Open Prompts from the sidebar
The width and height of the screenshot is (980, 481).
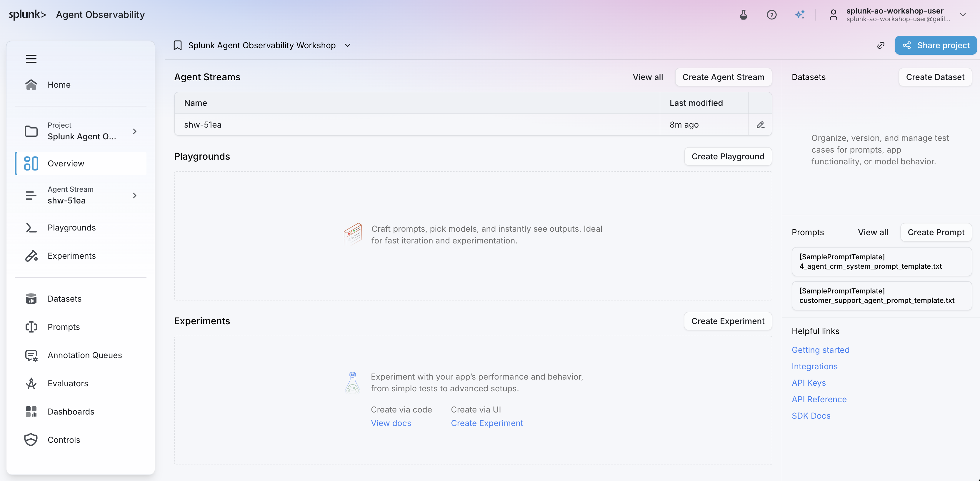point(81,327)
